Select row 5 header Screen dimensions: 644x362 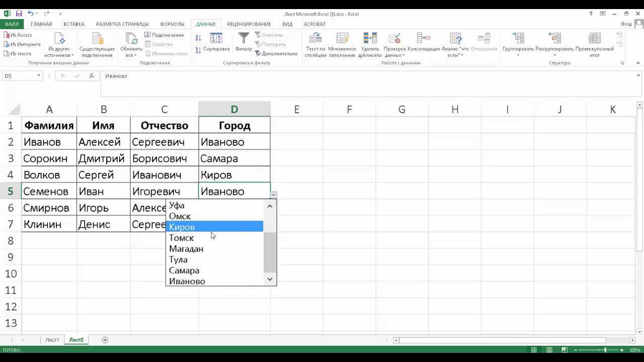[11, 192]
